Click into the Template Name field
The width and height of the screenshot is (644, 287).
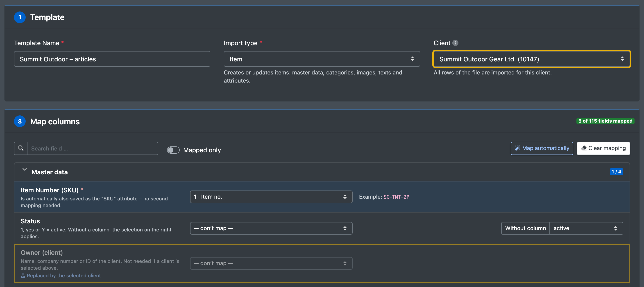112,59
